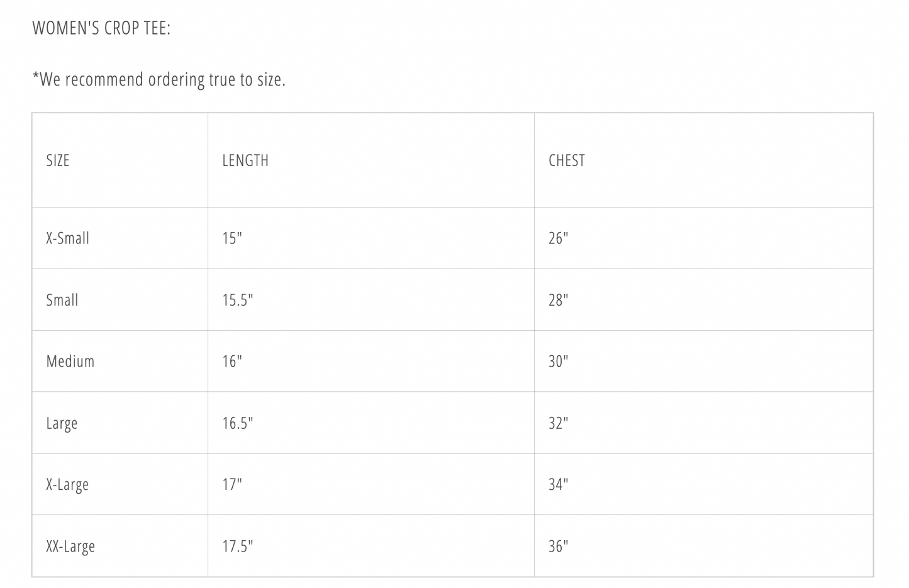This screenshot has width=909, height=588.
Task: Click the 30" chest value
Action: click(559, 362)
